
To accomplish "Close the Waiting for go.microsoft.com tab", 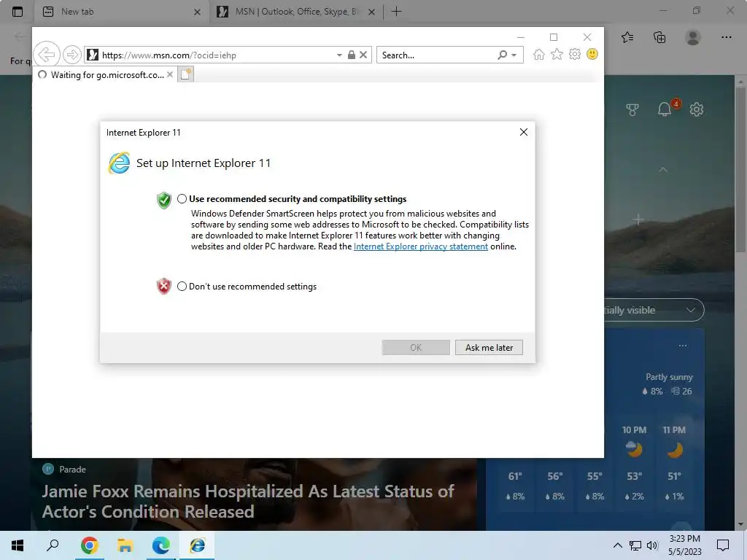I will click(169, 74).
